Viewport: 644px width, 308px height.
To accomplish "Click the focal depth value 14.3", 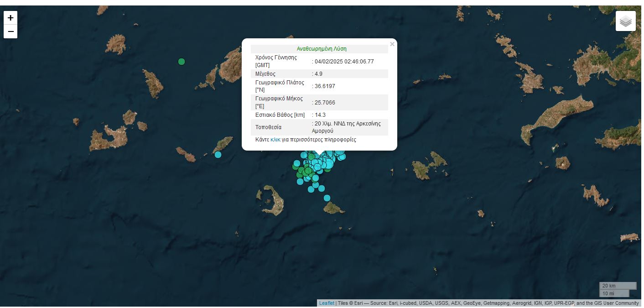I will pos(320,115).
